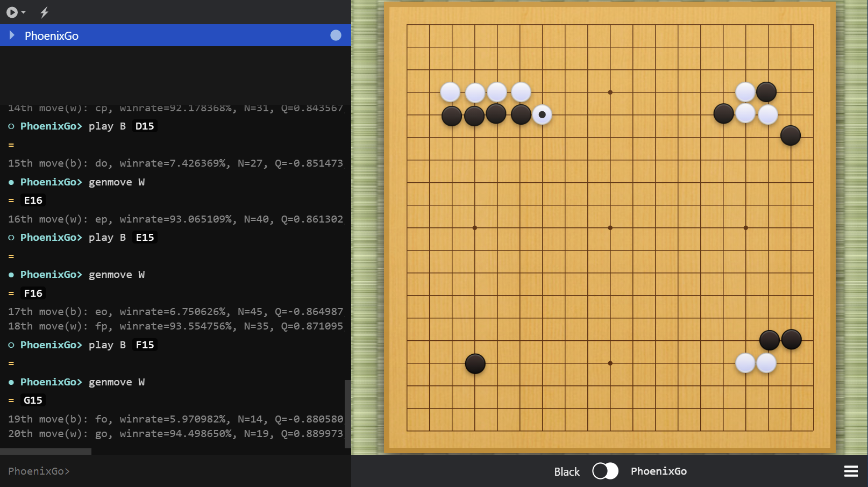Click the '17th move(b)' log line
Viewport: 868px width, 487px height.
tap(175, 311)
